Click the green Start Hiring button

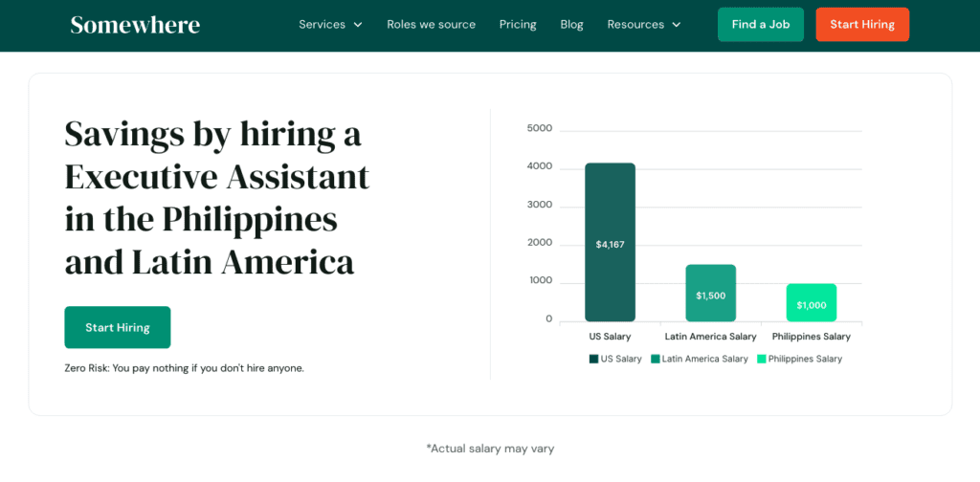pos(118,327)
